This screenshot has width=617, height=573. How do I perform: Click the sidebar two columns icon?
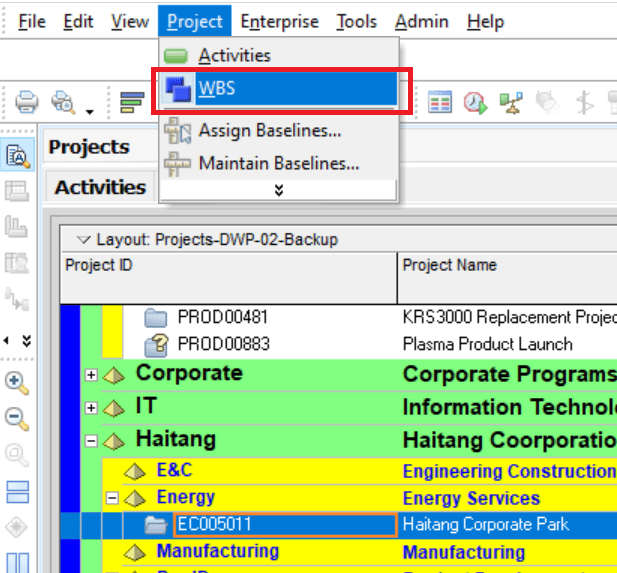pyautogui.click(x=18, y=563)
